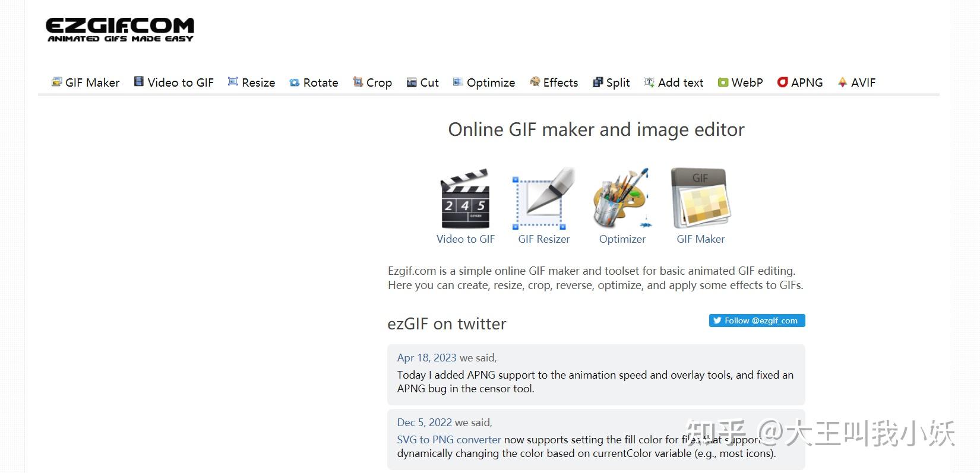The width and height of the screenshot is (980, 473).
Task: Click the Follow @ezgif_com Twitter button
Action: pyautogui.click(x=757, y=320)
